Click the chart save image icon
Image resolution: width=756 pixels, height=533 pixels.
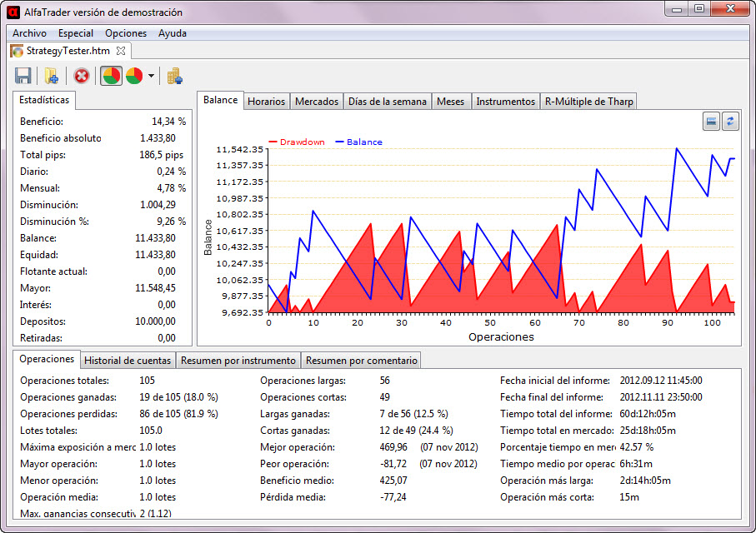tap(711, 122)
